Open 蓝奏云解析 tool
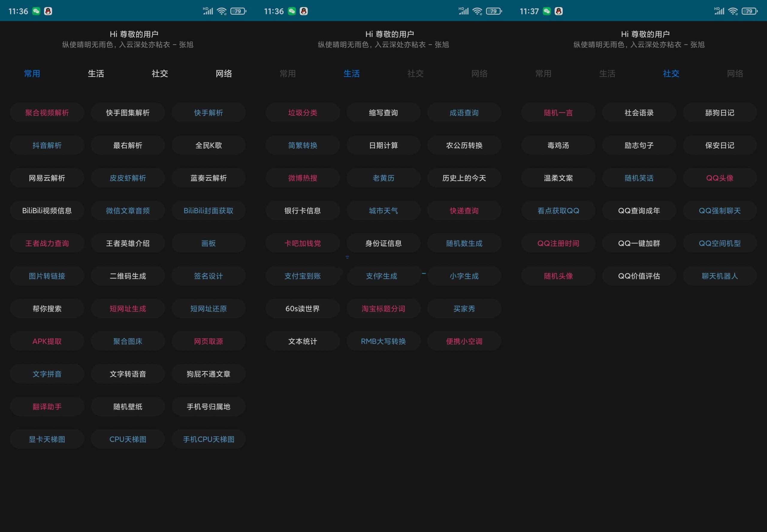Viewport: 767px width, 532px height. pos(209,178)
